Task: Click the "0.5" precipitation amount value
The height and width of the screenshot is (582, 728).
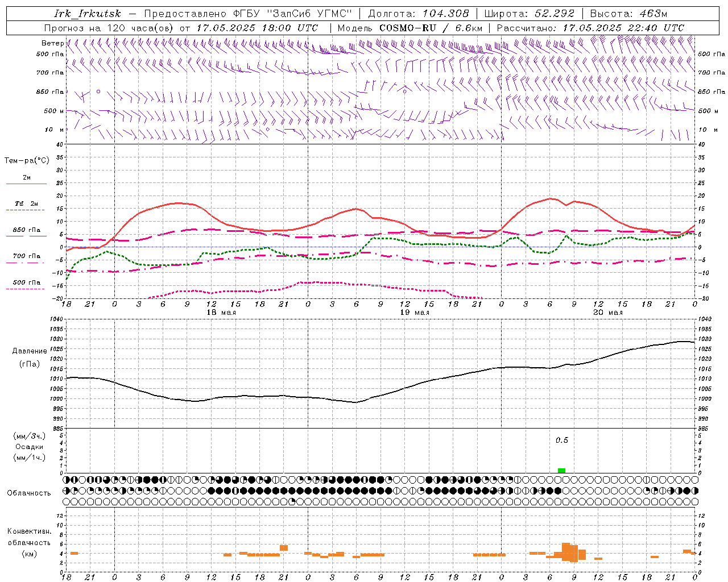Action: (x=562, y=440)
